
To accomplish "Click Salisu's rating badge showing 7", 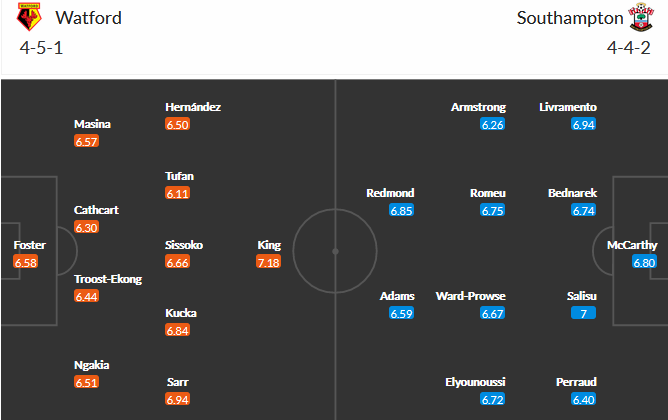I will point(584,313).
